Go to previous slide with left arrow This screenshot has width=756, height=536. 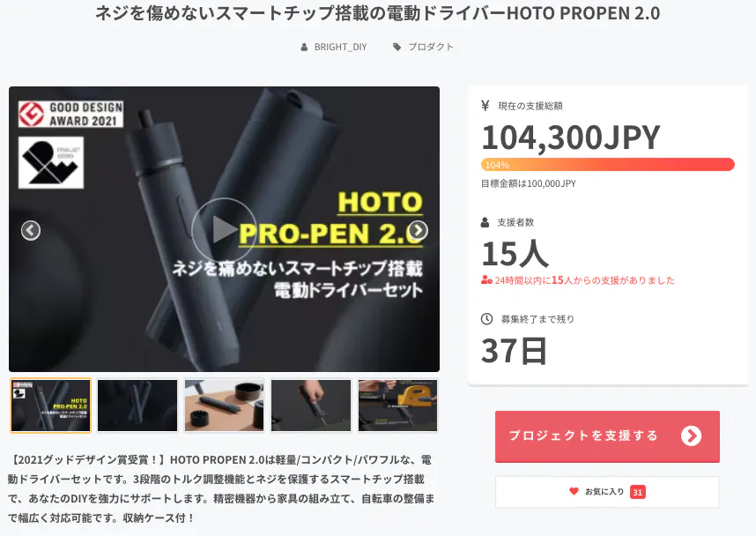coord(30,230)
